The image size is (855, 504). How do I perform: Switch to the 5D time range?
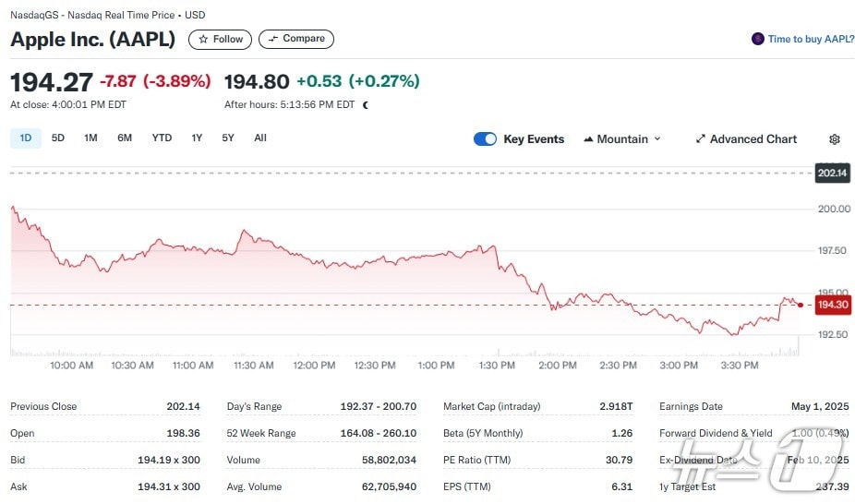(58, 138)
